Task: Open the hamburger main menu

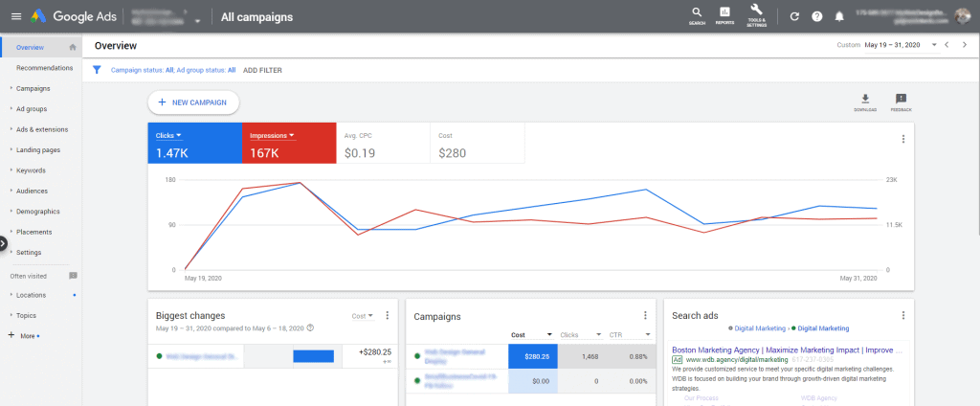Action: tap(16, 17)
